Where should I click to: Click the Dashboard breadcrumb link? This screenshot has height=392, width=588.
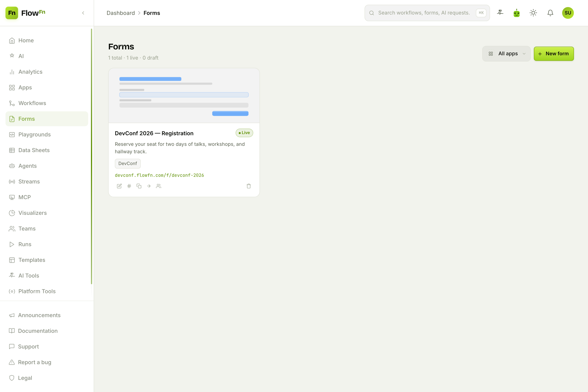pyautogui.click(x=121, y=13)
